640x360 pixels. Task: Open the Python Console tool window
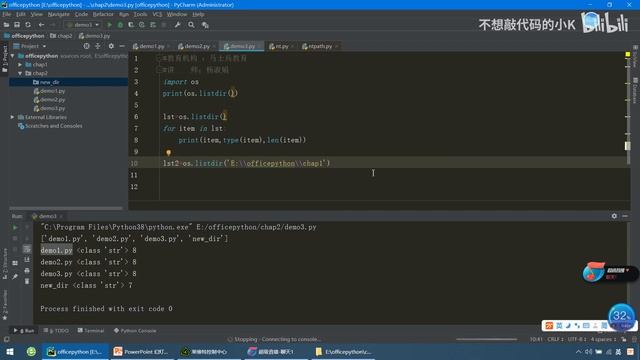tap(135, 331)
